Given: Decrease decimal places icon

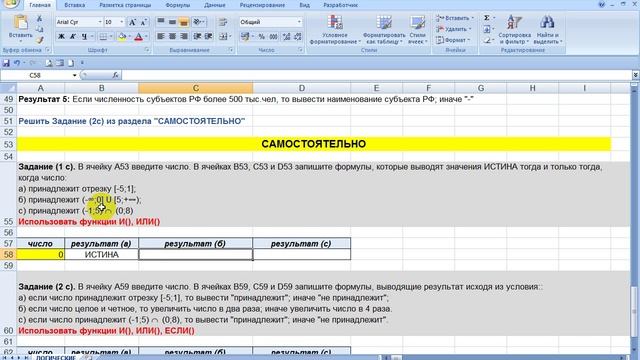Looking at the screenshot, I should (x=298, y=36).
